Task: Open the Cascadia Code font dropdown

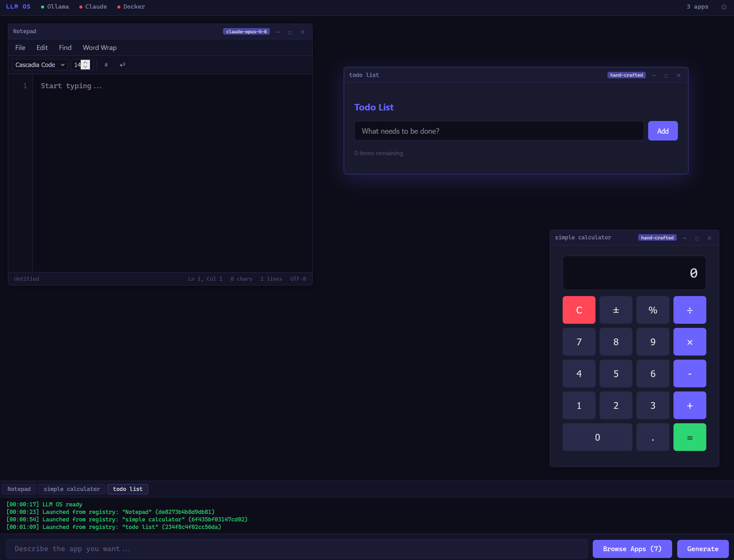Action: pos(40,65)
